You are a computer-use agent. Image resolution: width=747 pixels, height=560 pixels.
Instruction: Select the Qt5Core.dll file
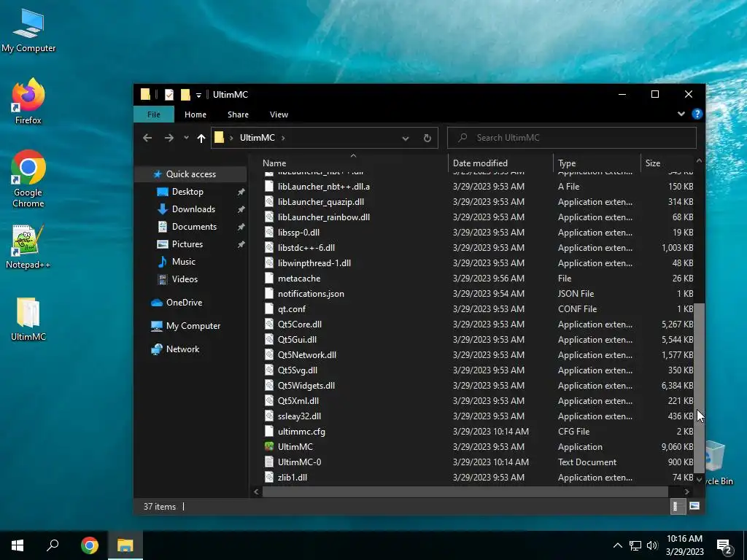[299, 324]
